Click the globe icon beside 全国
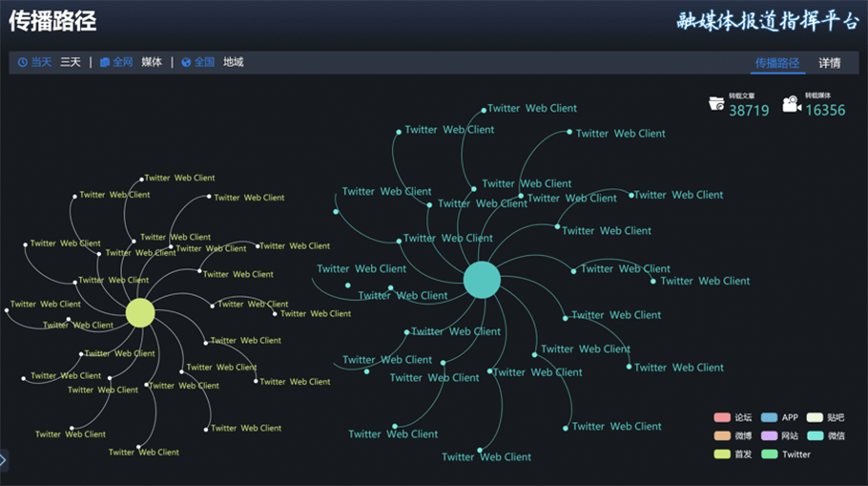This screenshot has height=486, width=868. coord(186,63)
